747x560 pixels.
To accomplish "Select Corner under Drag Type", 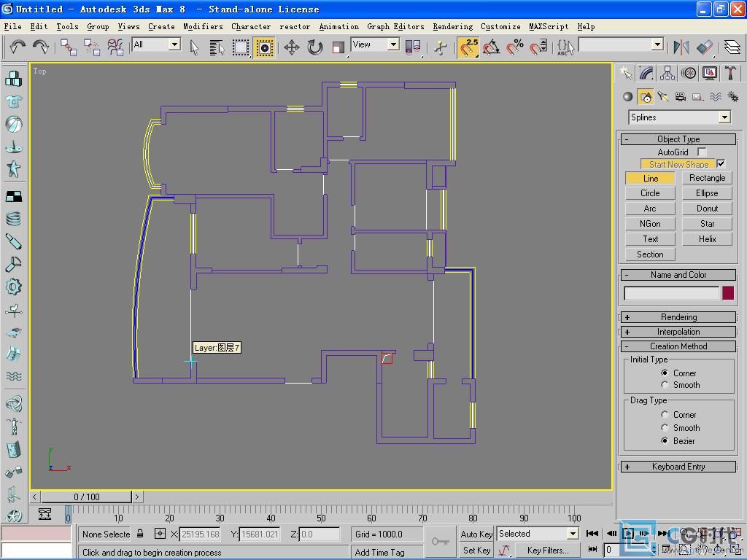I will pyautogui.click(x=665, y=415).
